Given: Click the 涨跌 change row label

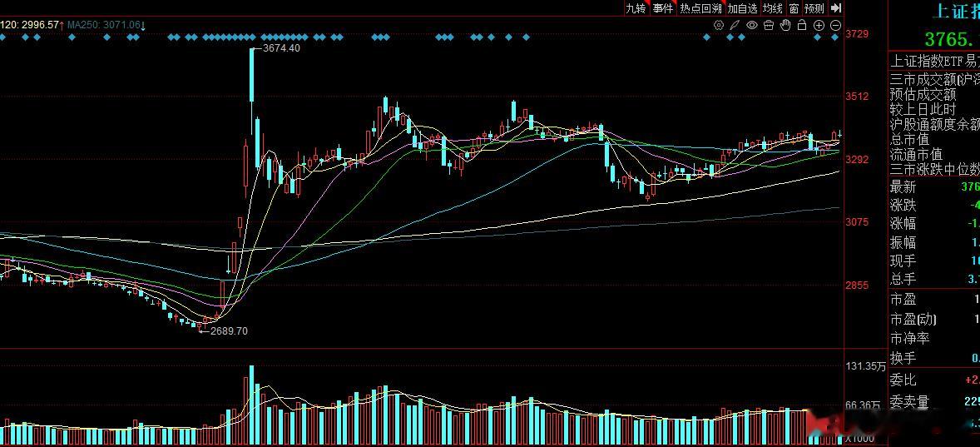Looking at the screenshot, I should pos(903,205).
